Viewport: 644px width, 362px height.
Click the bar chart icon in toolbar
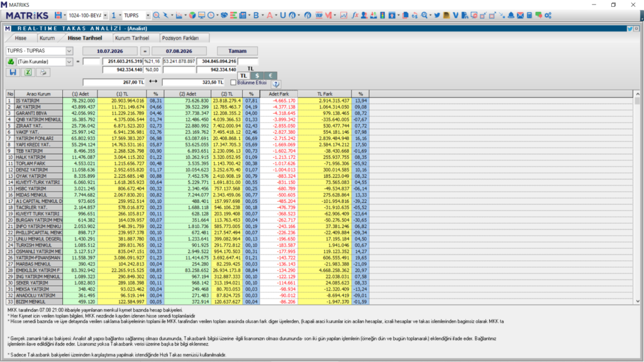[179, 15]
